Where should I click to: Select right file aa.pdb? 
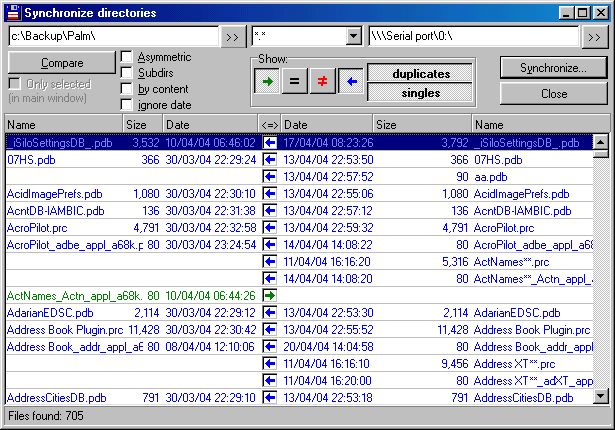(491, 177)
